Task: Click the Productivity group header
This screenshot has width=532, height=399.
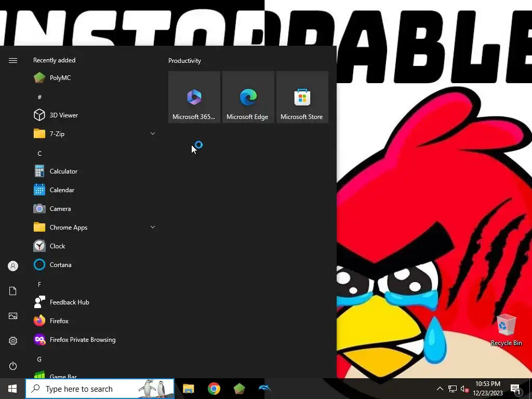Action: tap(184, 61)
